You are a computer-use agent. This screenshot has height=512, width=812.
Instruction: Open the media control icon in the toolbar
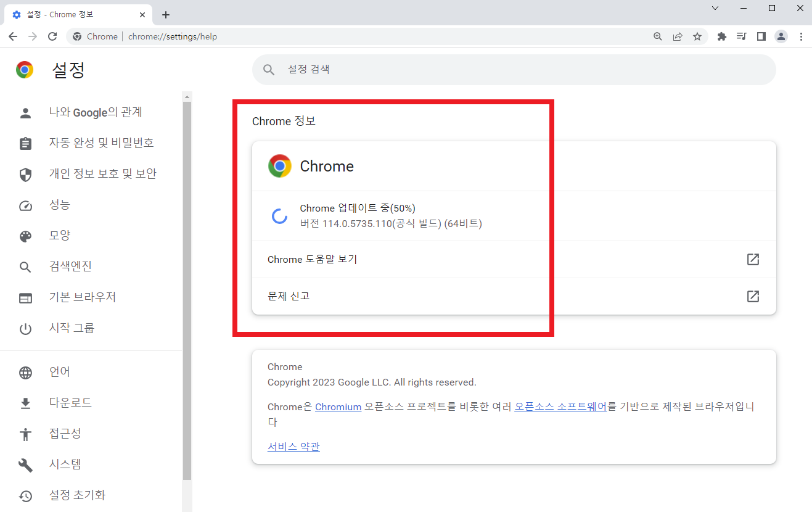(x=742, y=36)
